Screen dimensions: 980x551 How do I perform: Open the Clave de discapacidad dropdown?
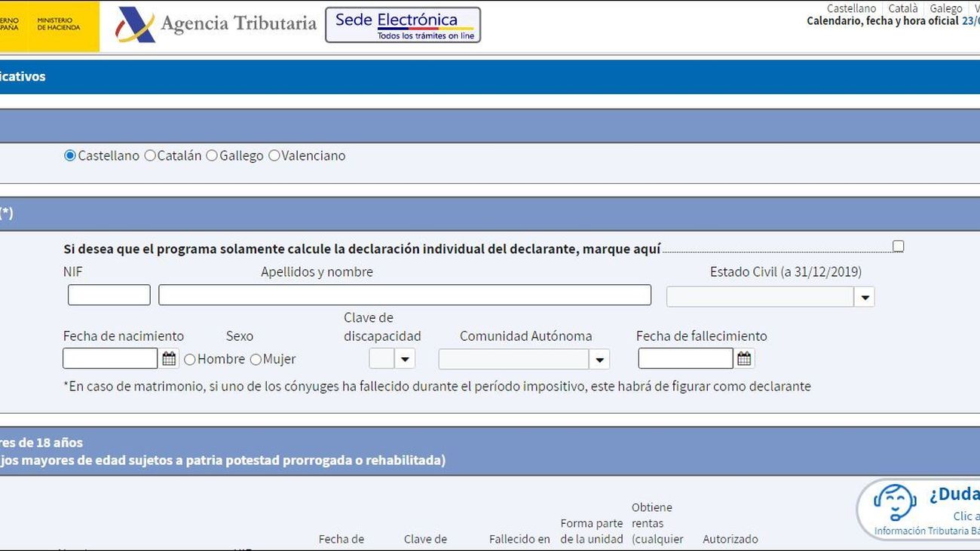[406, 359]
